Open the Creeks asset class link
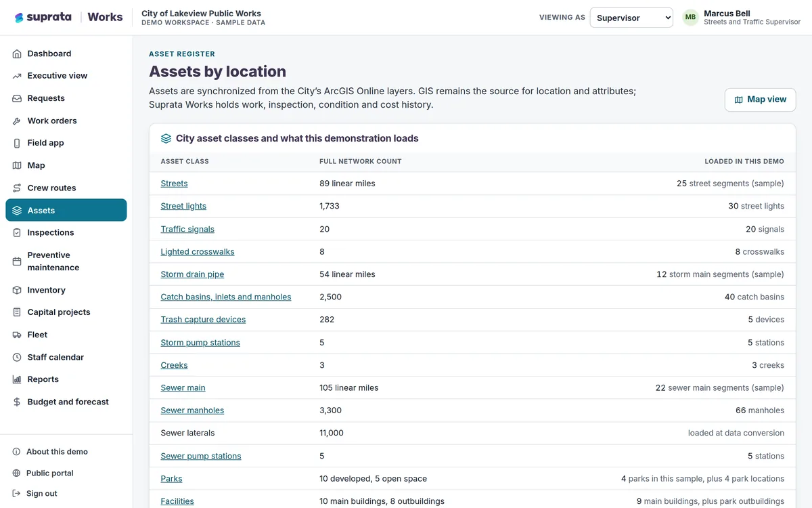The height and width of the screenshot is (508, 812). click(174, 365)
